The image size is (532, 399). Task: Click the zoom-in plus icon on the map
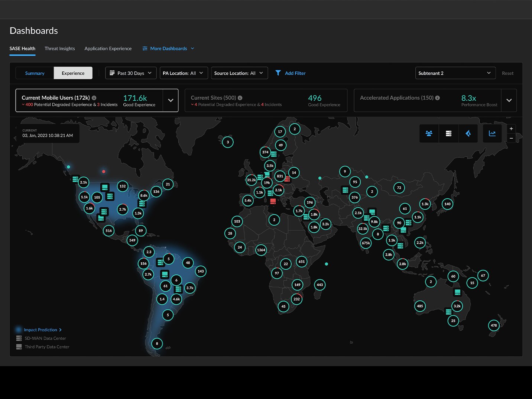click(511, 129)
